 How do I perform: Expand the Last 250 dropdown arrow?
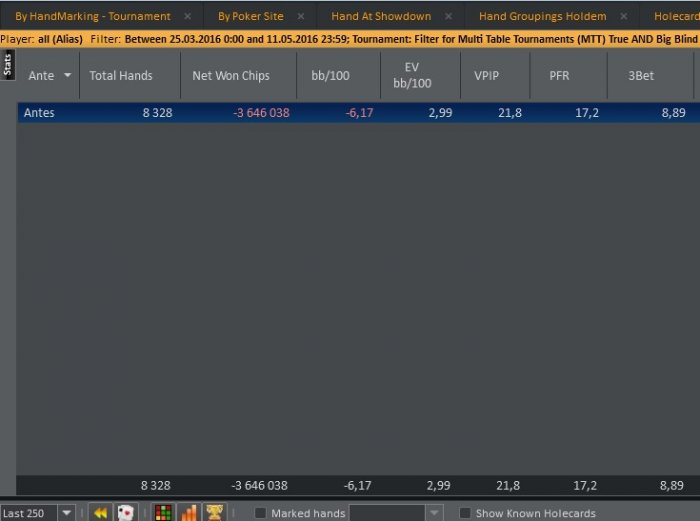click(67, 513)
